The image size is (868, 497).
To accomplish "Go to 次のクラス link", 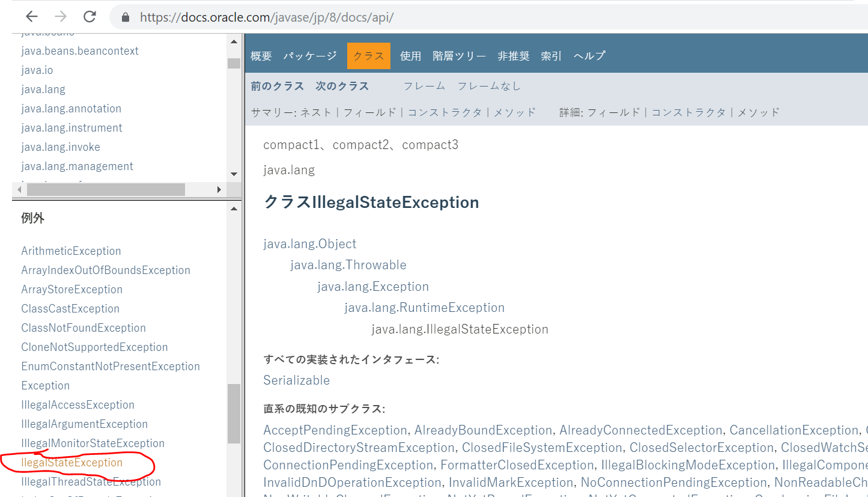I will 342,86.
